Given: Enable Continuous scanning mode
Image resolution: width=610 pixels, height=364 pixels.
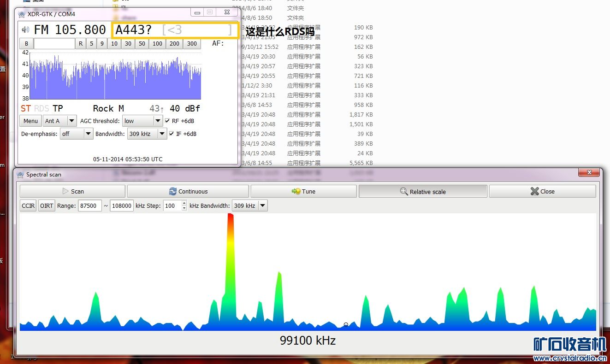Looking at the screenshot, I should tap(188, 191).
